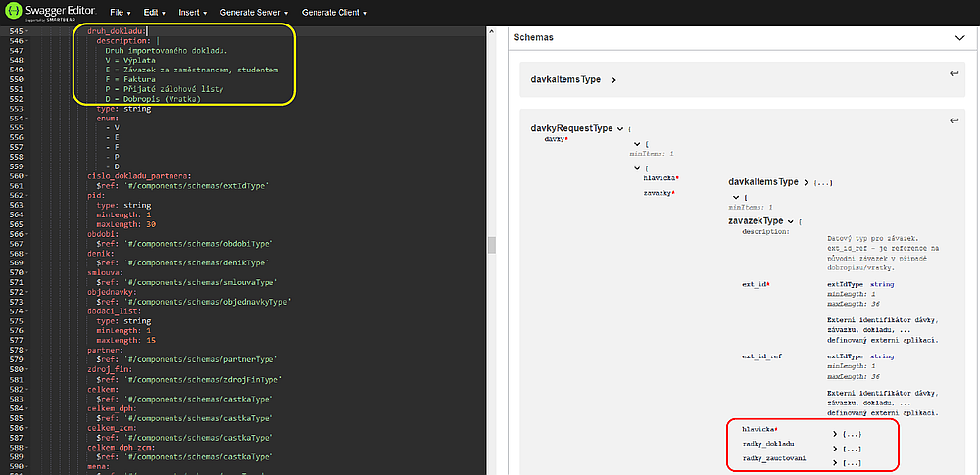Click the davky property name
980x475 pixels.
pos(555,138)
